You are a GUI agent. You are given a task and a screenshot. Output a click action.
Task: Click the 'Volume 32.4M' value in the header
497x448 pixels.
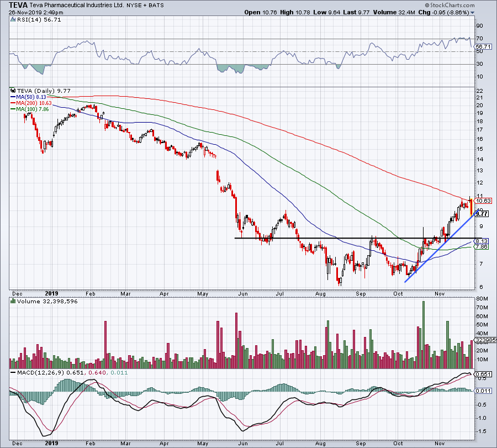(x=394, y=12)
